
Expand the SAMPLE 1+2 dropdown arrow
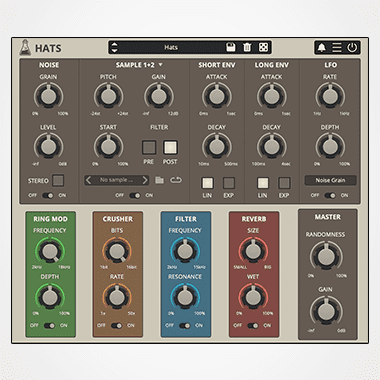161,65
